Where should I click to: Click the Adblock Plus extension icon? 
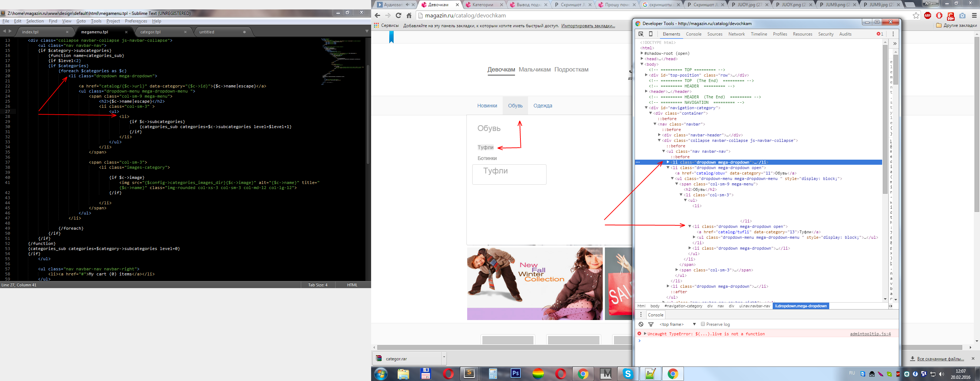coord(927,16)
